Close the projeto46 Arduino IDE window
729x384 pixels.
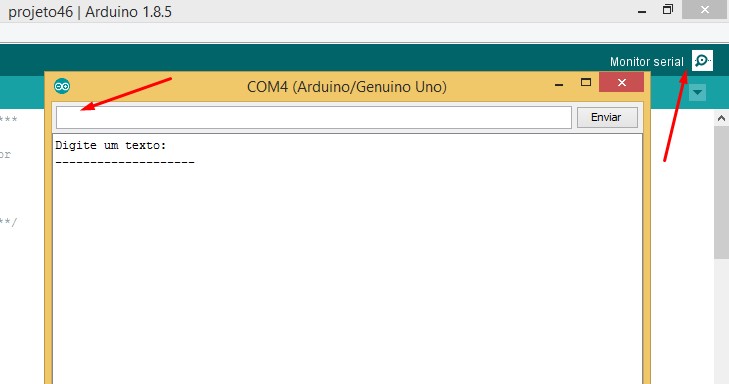click(705, 9)
